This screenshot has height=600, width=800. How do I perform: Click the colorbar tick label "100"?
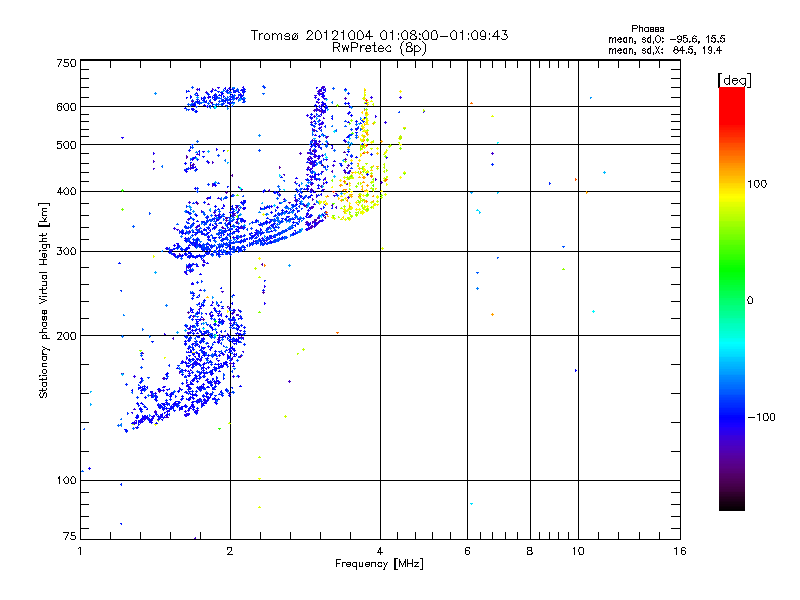[757, 184]
